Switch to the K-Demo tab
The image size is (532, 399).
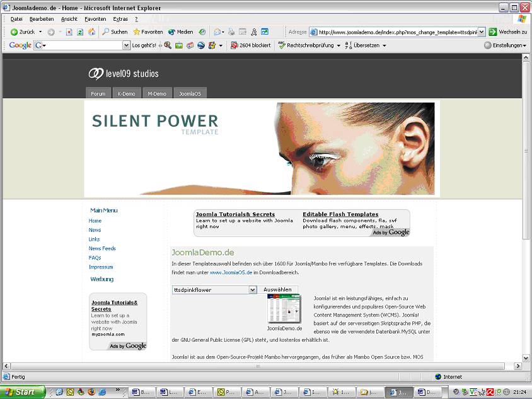(x=127, y=93)
